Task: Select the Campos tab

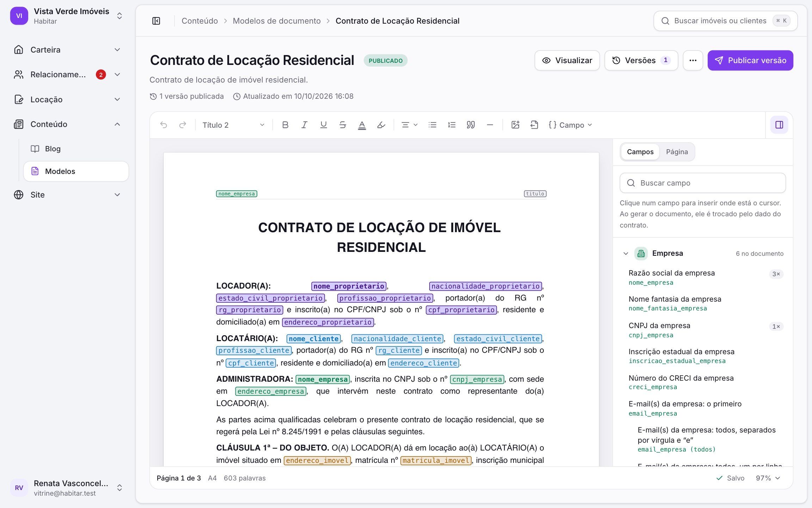Action: point(640,152)
